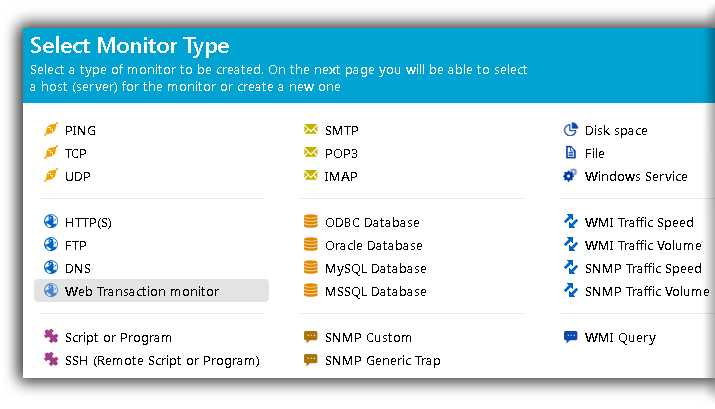Select the DNS monitor type
Screen dimensions: 715x409
click(78, 268)
